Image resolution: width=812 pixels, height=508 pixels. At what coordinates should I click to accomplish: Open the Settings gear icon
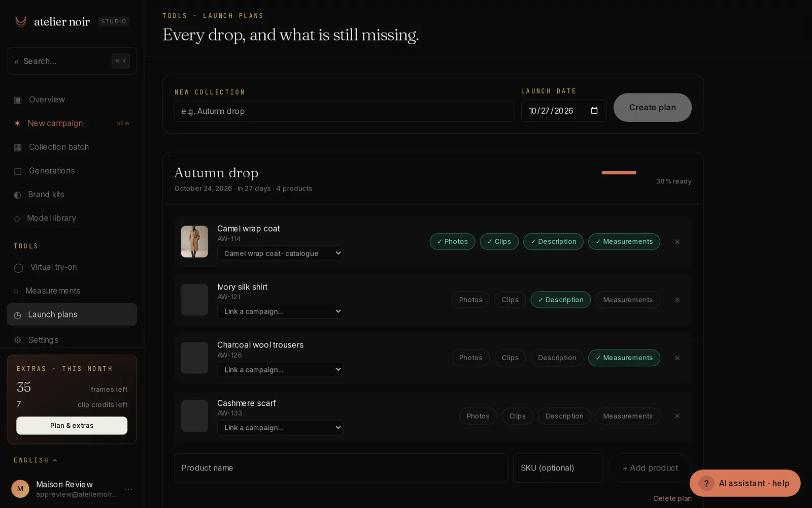pyautogui.click(x=18, y=340)
